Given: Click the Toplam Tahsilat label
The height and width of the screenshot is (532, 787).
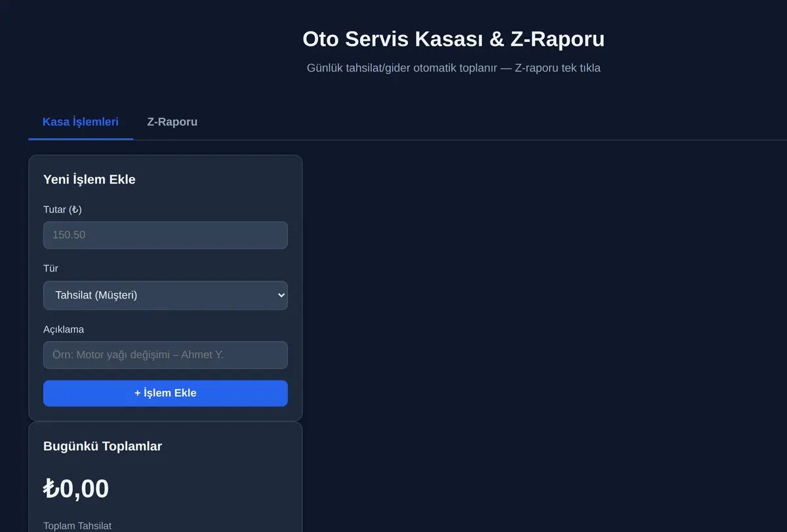Looking at the screenshot, I should click(77, 525).
